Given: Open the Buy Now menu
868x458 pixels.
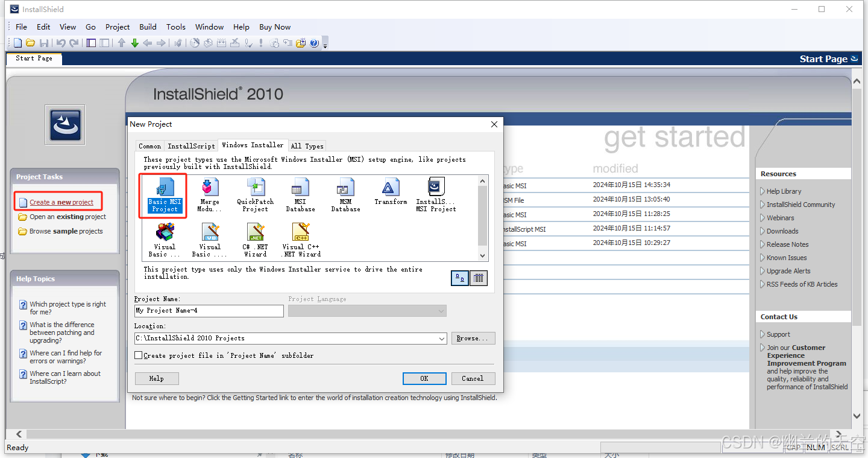Looking at the screenshot, I should 275,27.
